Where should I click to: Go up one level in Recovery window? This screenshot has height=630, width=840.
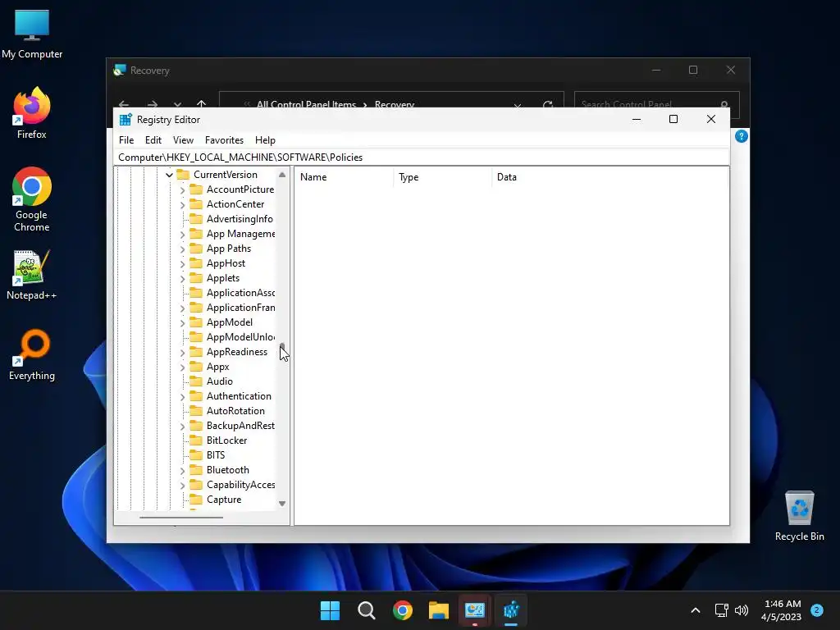click(202, 104)
